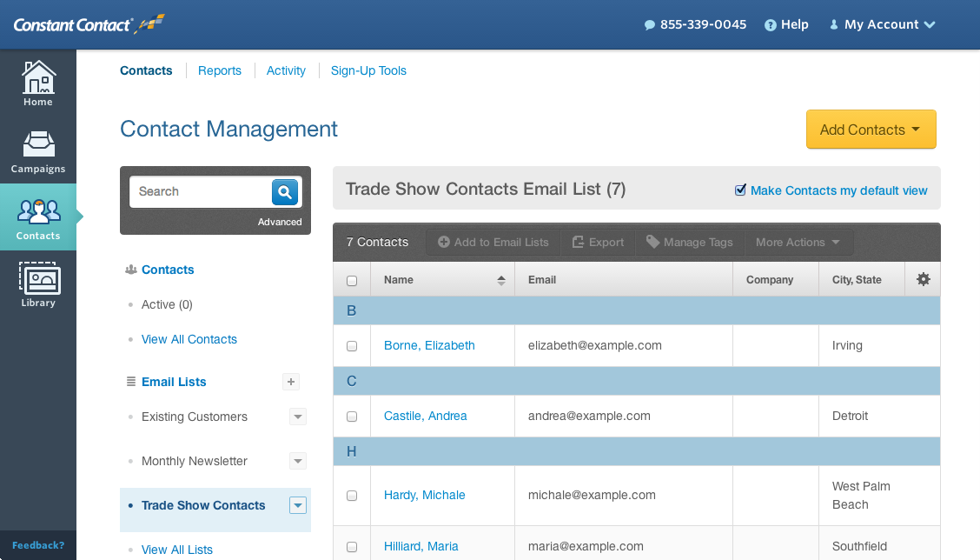Click the H letter group row
Image resolution: width=980 pixels, height=560 pixels.
637,451
